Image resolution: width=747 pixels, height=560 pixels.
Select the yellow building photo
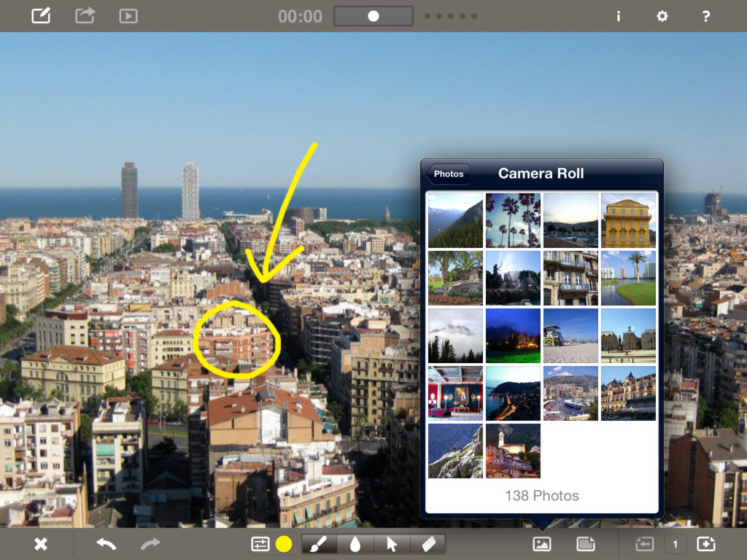[x=628, y=220]
